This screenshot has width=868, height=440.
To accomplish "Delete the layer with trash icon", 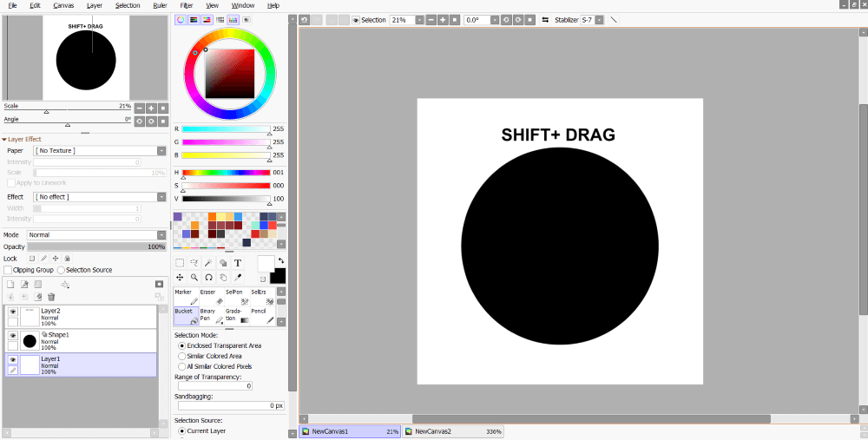I will pos(51,297).
